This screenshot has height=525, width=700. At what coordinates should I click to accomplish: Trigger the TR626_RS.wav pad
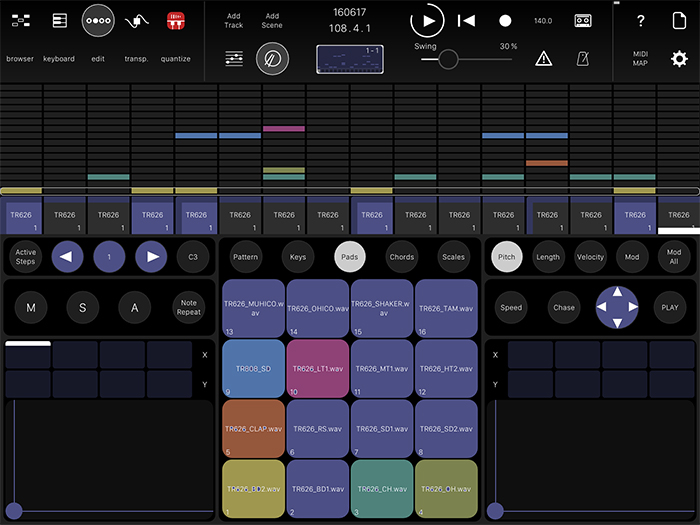pyautogui.click(x=318, y=429)
